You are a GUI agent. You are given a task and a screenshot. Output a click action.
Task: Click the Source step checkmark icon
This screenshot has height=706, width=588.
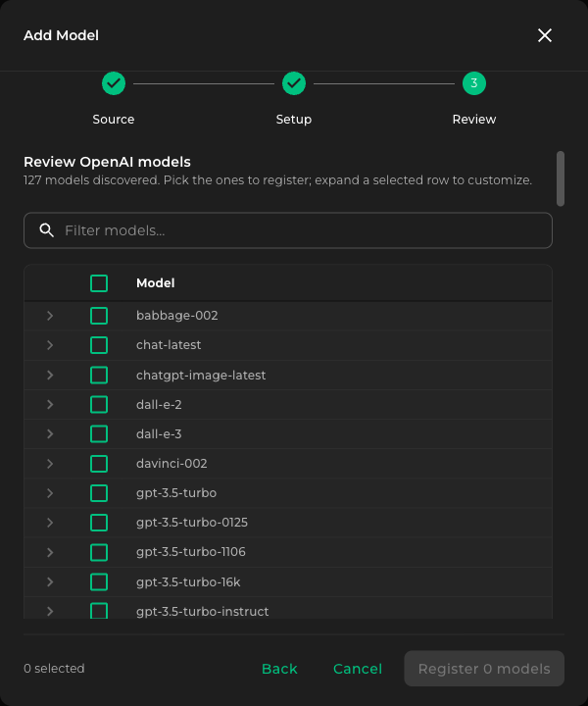pyautogui.click(x=114, y=83)
